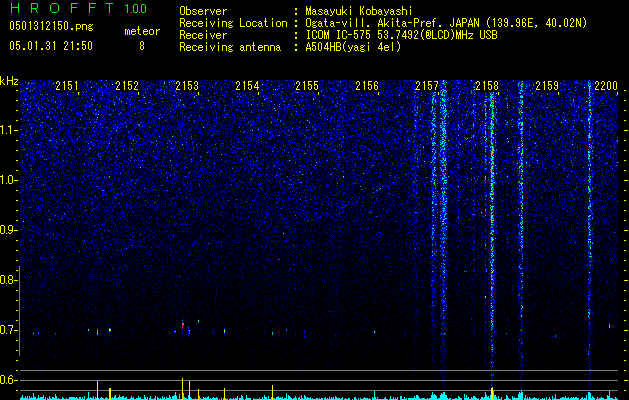Click the ICOM IC-575 receiver text
Screen dimensions: 629x400
pyautogui.click(x=401, y=35)
